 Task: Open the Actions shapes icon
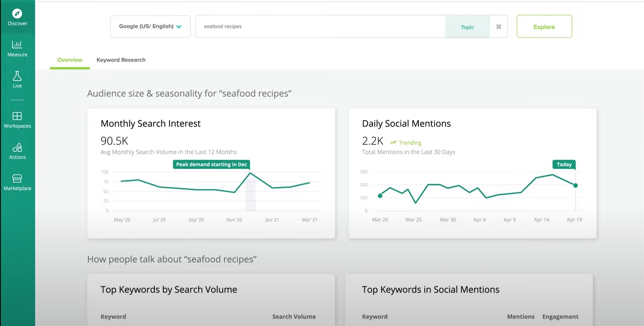[x=17, y=148]
